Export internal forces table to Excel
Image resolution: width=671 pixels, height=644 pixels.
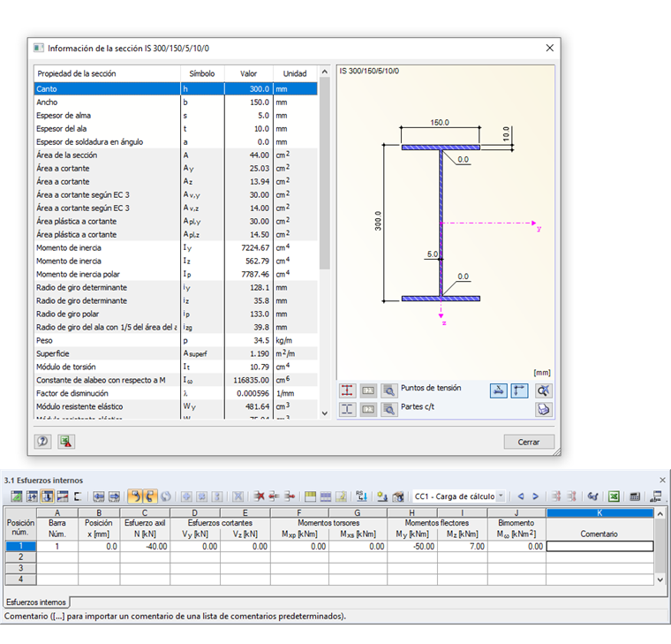(x=614, y=496)
